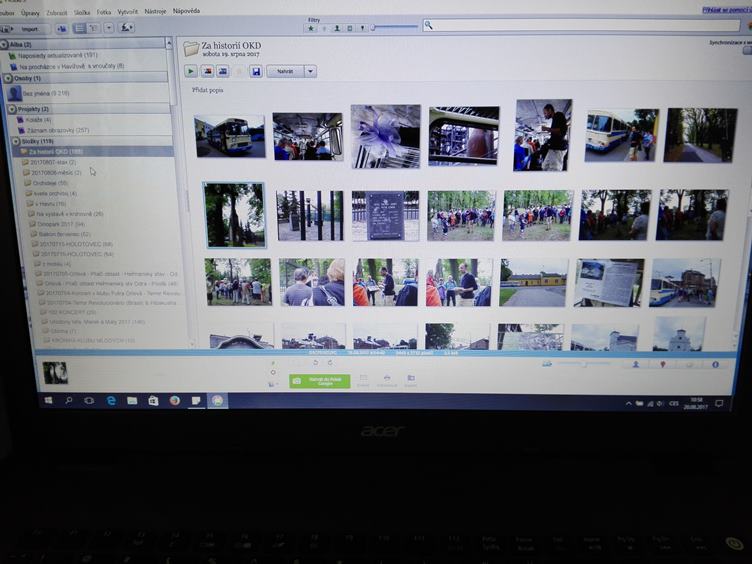Open the Nahrát dropdown arrow
Viewport: 752px width, 564px height.
[311, 71]
